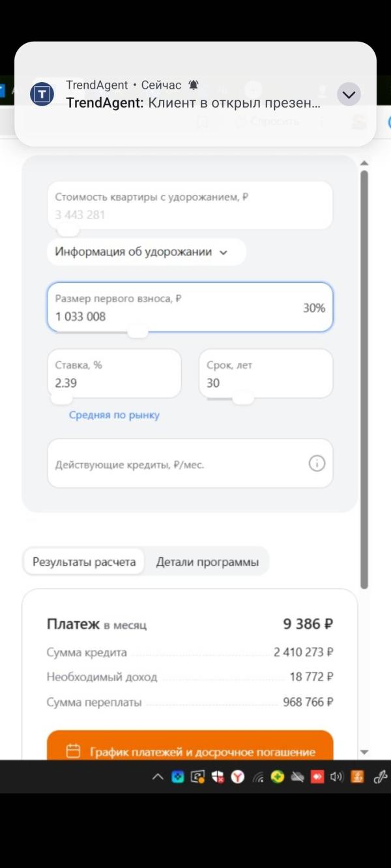Screen dimensions: 391x868
Task: Switch to Результаты расчета tab
Action: [x=85, y=562]
